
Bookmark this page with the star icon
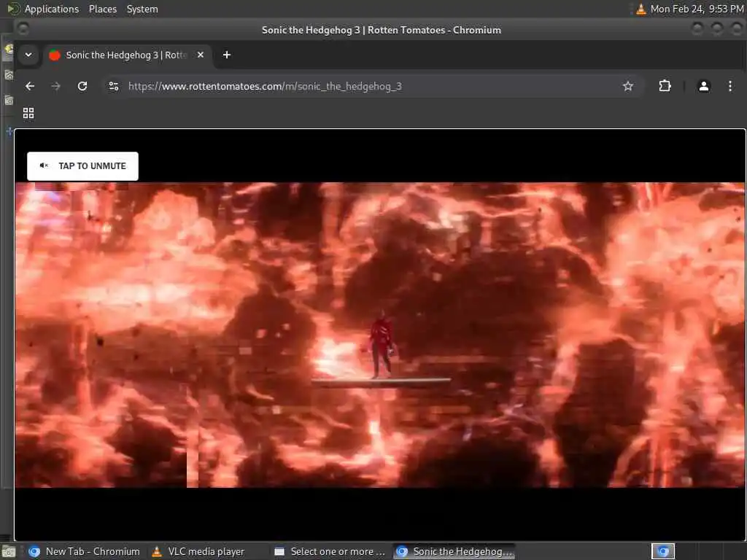coord(628,86)
